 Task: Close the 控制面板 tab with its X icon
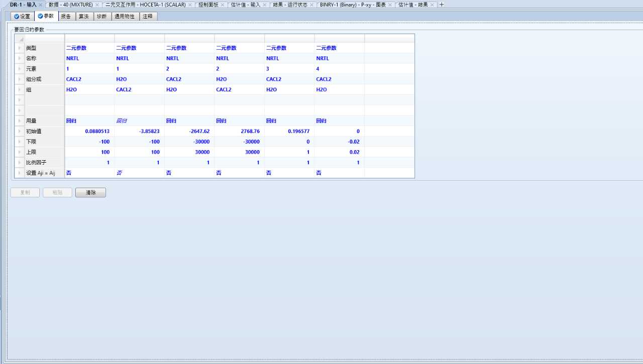point(223,5)
